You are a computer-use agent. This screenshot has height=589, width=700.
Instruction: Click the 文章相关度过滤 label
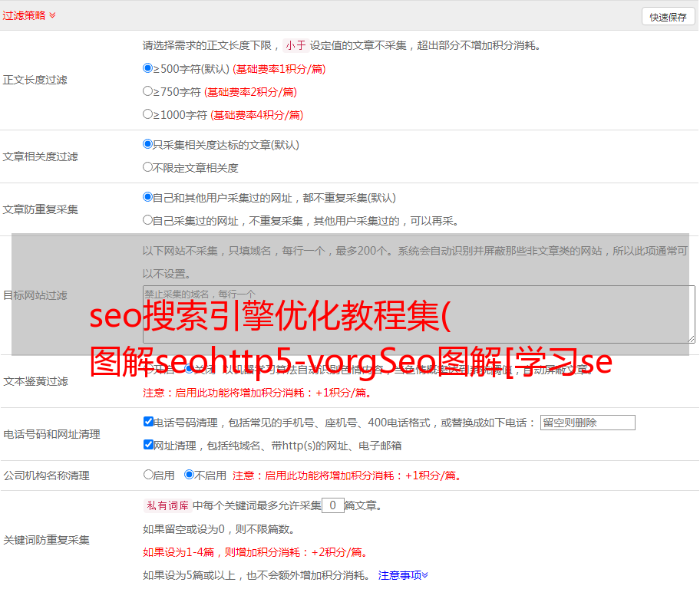40,156
